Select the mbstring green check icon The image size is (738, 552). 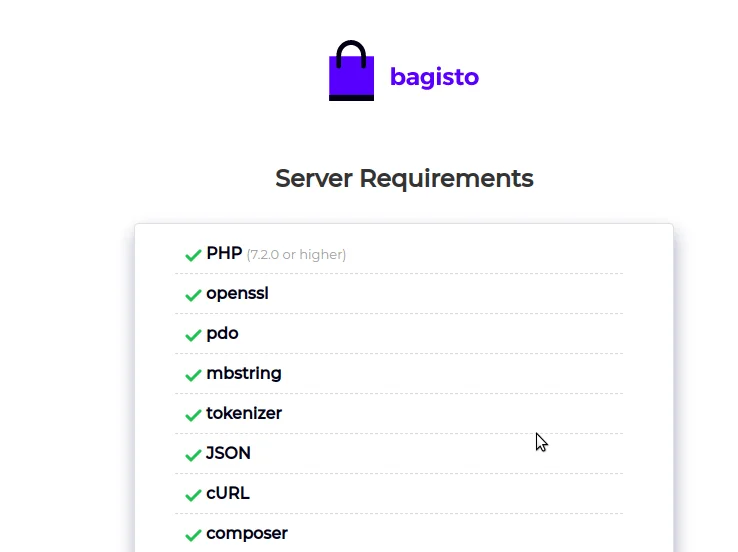(193, 375)
